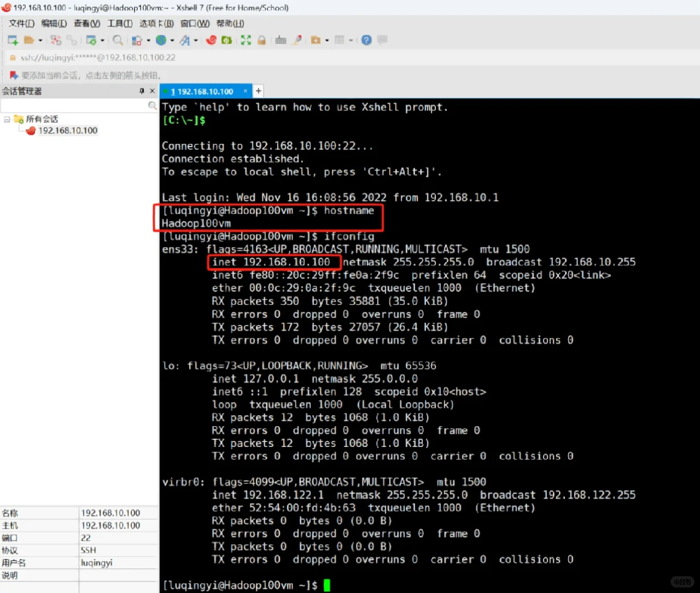The height and width of the screenshot is (593, 700).
Task: Open the 窗口(W) menu
Action: [195, 23]
